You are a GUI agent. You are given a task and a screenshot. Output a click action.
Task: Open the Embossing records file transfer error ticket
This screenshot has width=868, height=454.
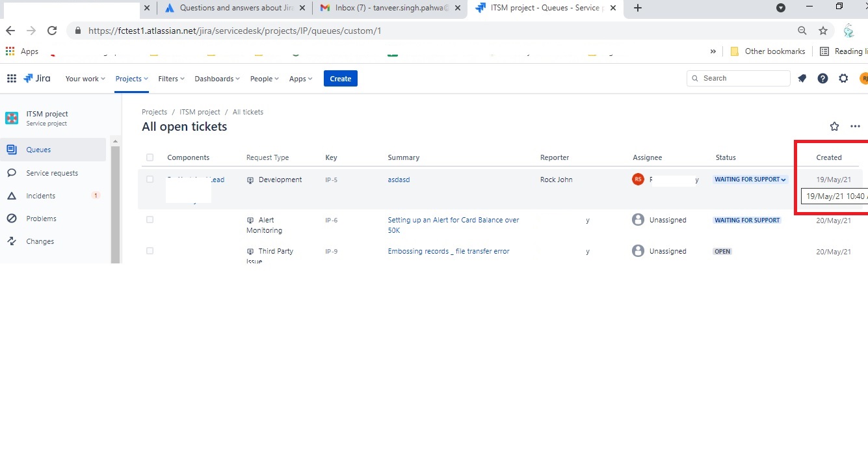(x=449, y=251)
